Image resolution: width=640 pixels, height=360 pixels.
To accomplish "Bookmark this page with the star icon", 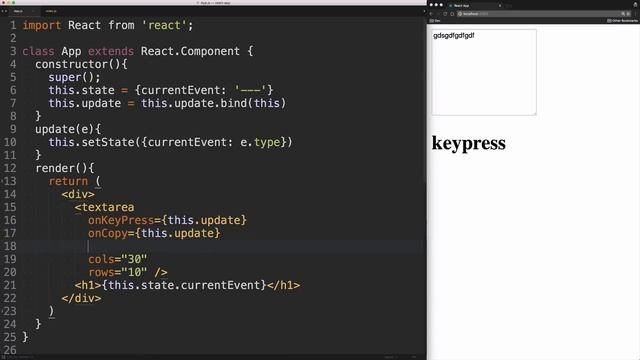I will pyautogui.click(x=629, y=14).
